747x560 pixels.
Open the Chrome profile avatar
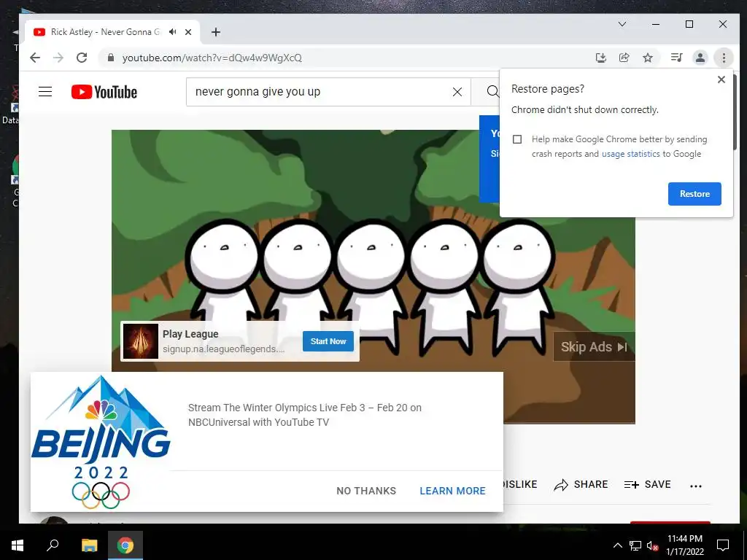coord(700,58)
